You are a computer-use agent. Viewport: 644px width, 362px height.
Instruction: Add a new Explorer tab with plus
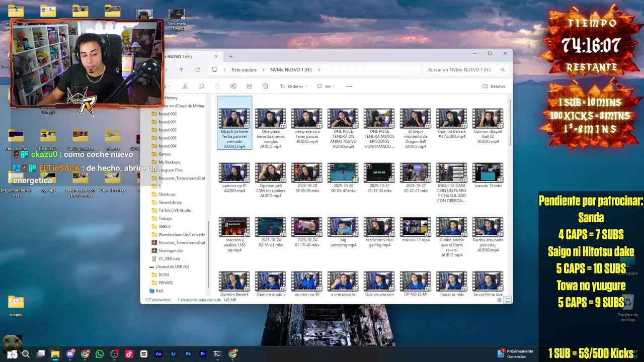click(231, 56)
